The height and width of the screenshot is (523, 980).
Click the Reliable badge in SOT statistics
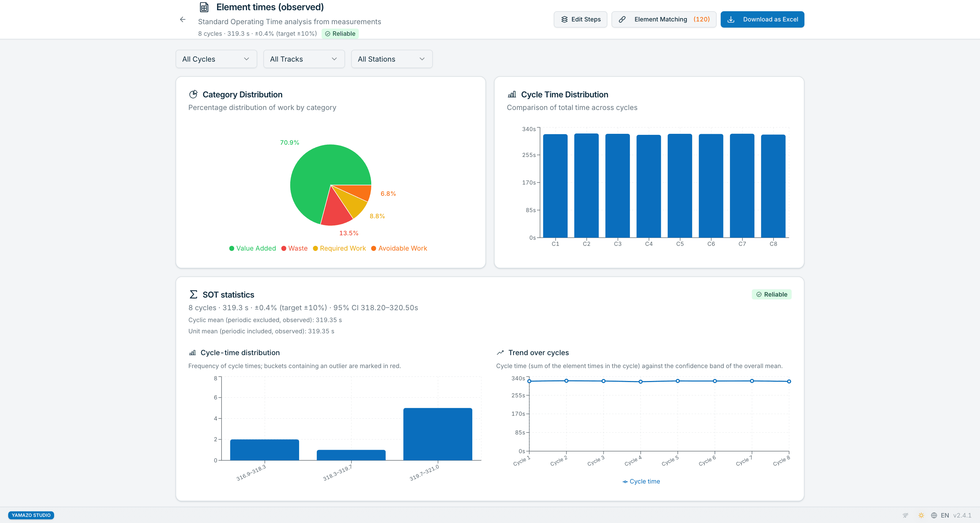(771, 294)
